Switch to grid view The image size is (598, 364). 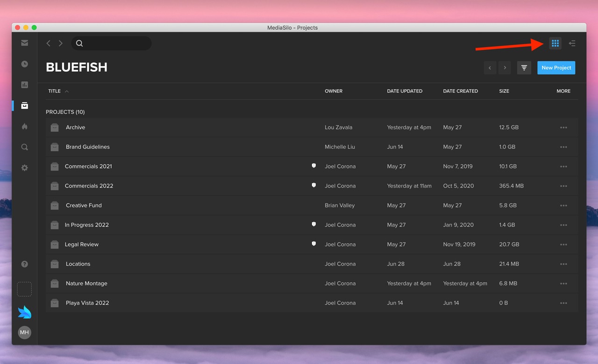(x=555, y=43)
